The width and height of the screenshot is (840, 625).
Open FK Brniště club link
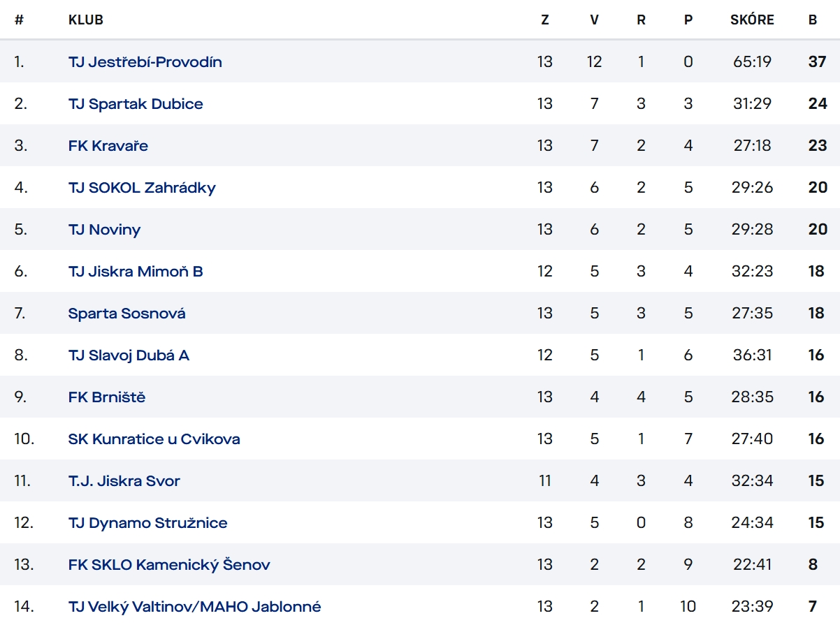[x=107, y=397]
